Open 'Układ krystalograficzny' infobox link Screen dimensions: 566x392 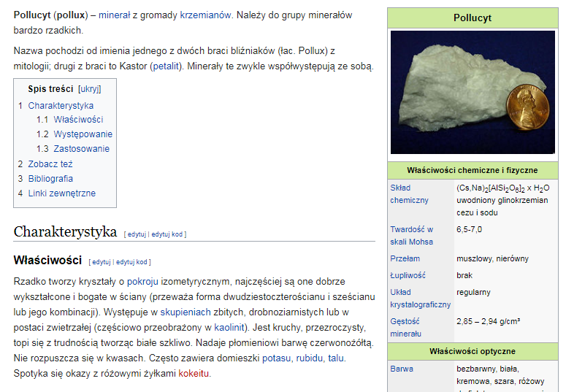tap(421, 299)
